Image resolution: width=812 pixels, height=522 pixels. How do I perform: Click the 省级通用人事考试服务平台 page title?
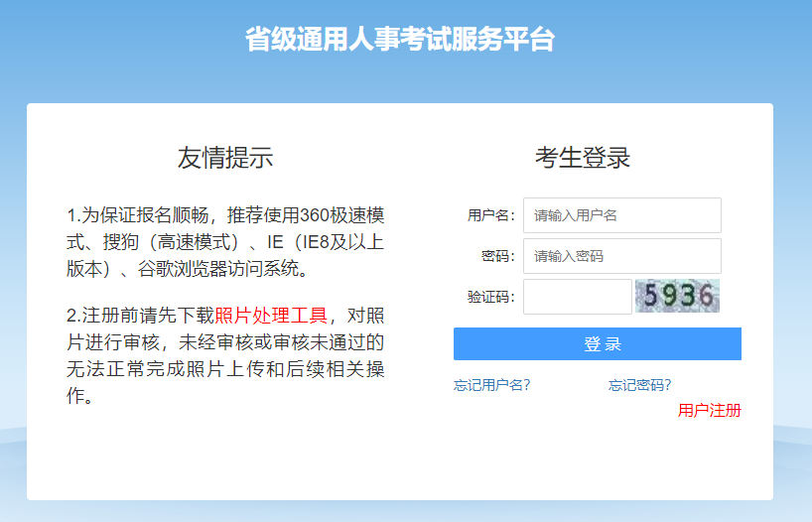400,40
